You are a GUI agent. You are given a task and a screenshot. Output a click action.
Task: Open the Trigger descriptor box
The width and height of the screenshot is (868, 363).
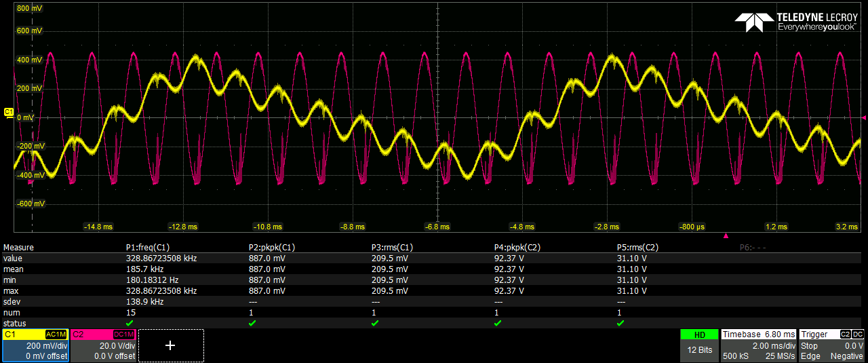coord(832,345)
